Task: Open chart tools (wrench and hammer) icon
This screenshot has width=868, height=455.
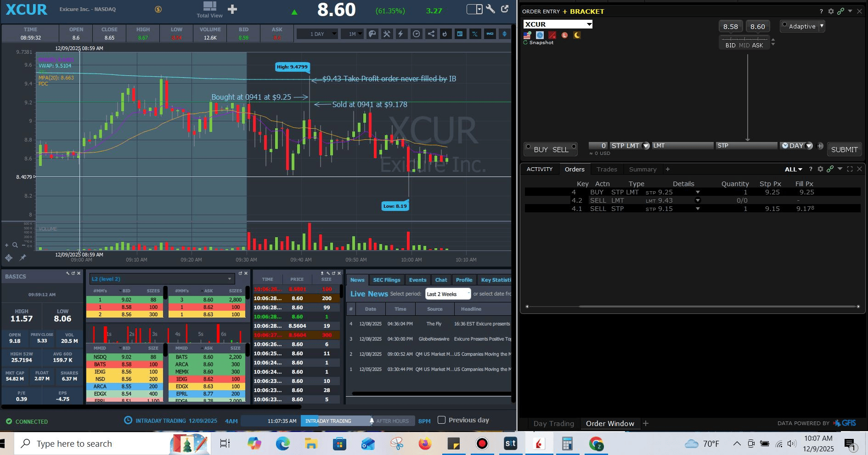Action: point(387,34)
